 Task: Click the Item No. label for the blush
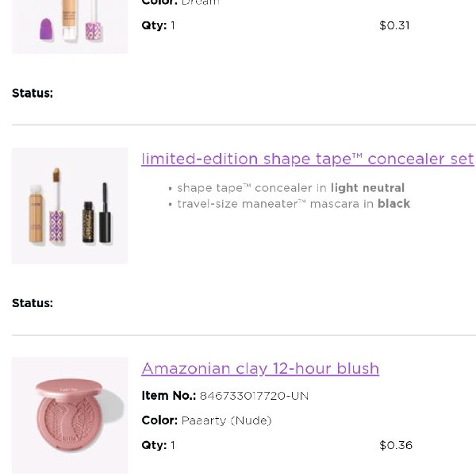(x=169, y=396)
